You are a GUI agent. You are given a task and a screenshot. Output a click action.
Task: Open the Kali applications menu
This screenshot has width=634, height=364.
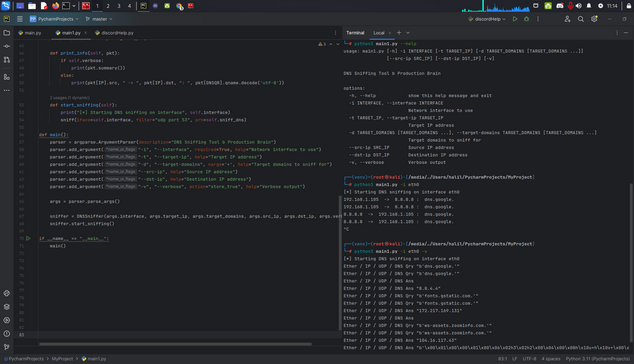pos(6,6)
